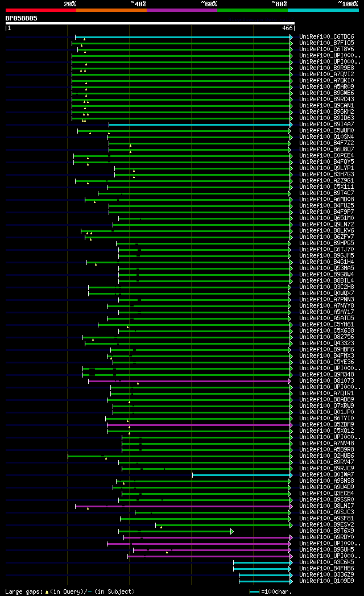Click the UniRef100_Q53MA5 name
Viewport: 364px width, 596px height.
pos(326,268)
